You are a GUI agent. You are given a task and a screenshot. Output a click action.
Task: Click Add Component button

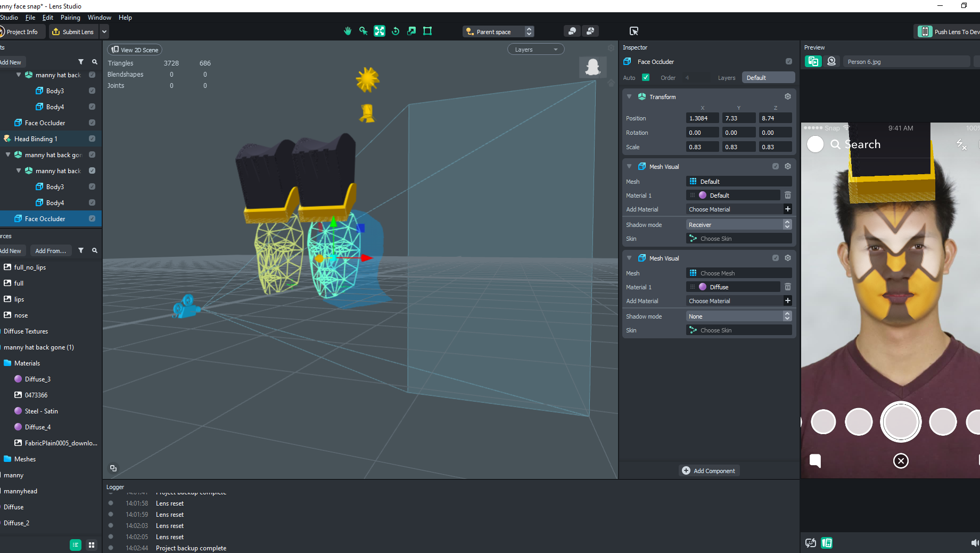click(709, 470)
